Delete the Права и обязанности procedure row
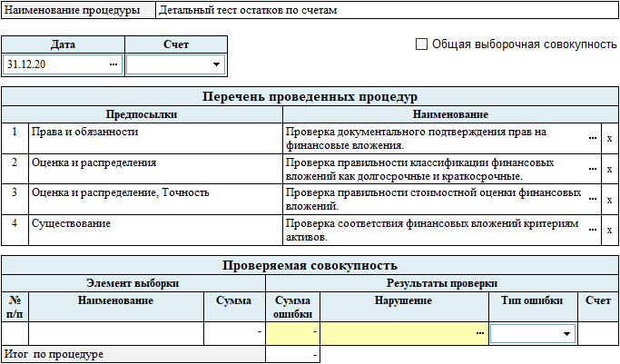Screen dimensions: 620x364 [610, 138]
